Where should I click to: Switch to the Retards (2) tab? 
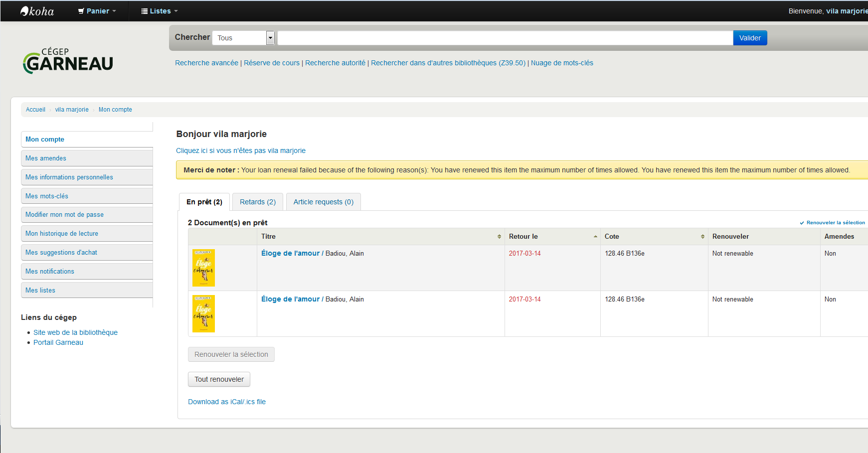tap(257, 202)
